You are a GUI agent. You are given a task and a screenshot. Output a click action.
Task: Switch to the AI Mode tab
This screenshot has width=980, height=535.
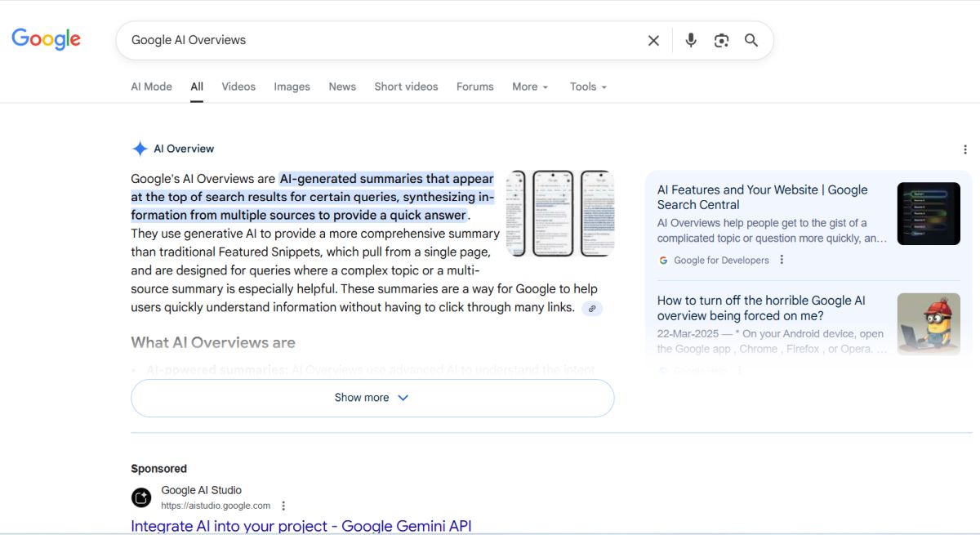click(x=151, y=87)
